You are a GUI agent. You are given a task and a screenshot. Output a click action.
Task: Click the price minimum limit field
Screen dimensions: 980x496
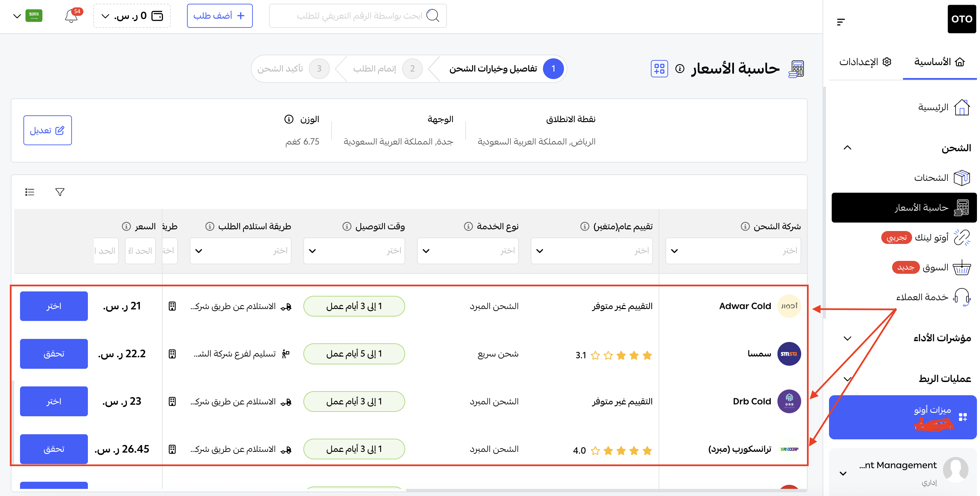click(x=140, y=251)
